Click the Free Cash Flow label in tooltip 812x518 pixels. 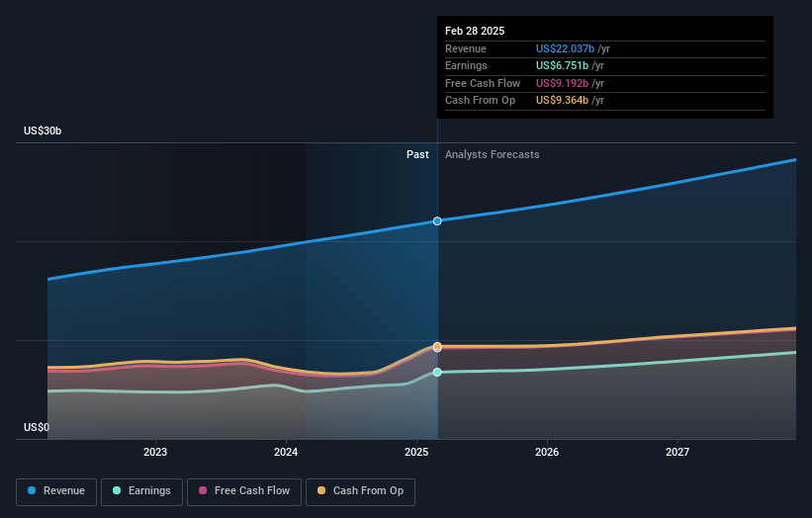coord(483,83)
